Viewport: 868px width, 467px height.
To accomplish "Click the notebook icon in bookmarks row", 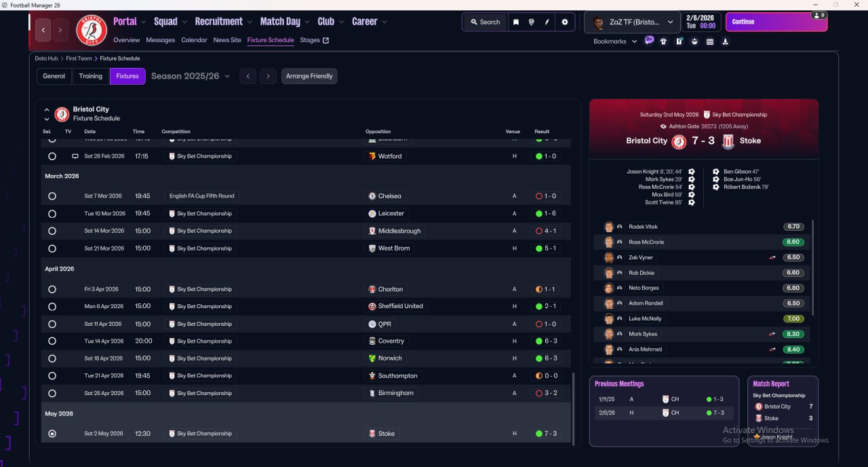I will [679, 41].
